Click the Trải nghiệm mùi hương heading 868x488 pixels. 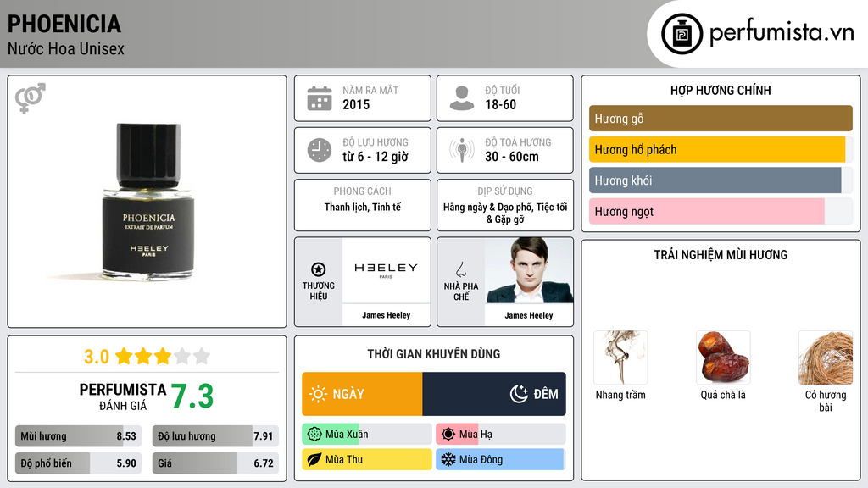(x=721, y=254)
